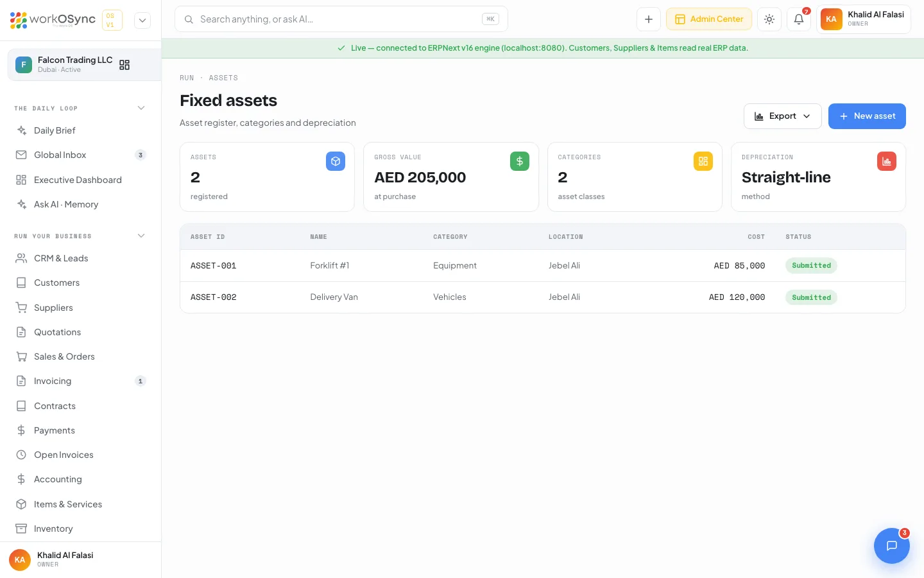
Task: Click the Executive Dashboard layout icon
Action: [x=21, y=180]
